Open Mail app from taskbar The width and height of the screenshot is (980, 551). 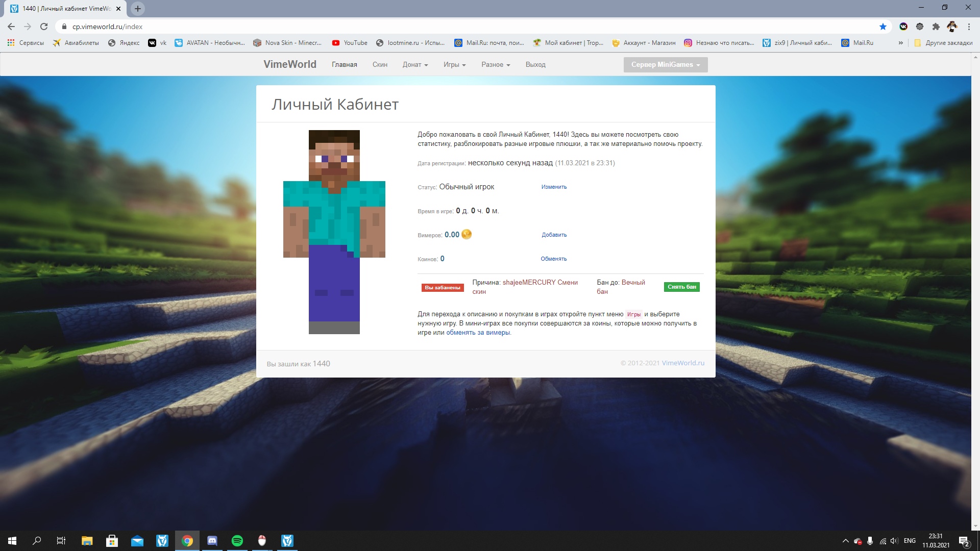[137, 541]
